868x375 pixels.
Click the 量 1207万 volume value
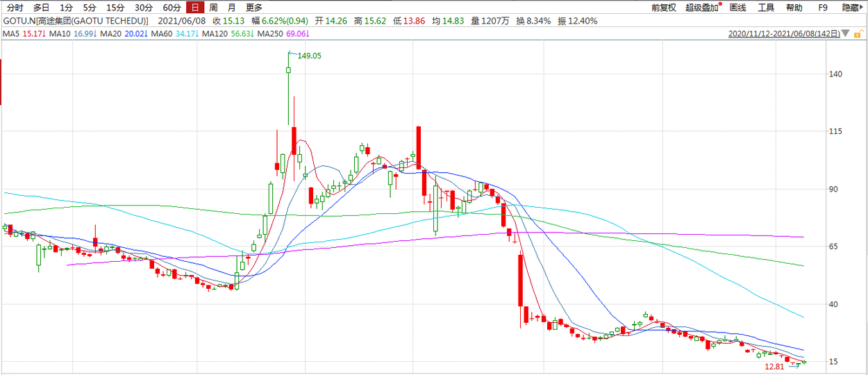pyautogui.click(x=490, y=21)
